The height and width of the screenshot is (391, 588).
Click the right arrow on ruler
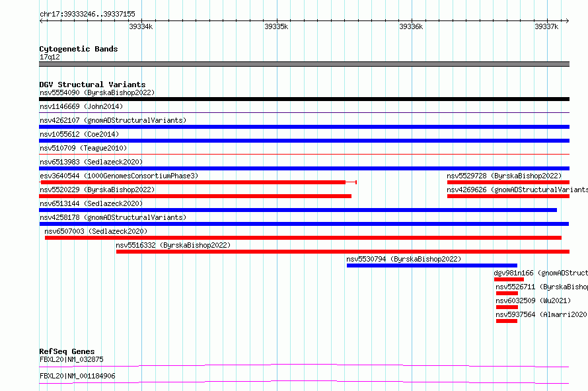pos(567,21)
